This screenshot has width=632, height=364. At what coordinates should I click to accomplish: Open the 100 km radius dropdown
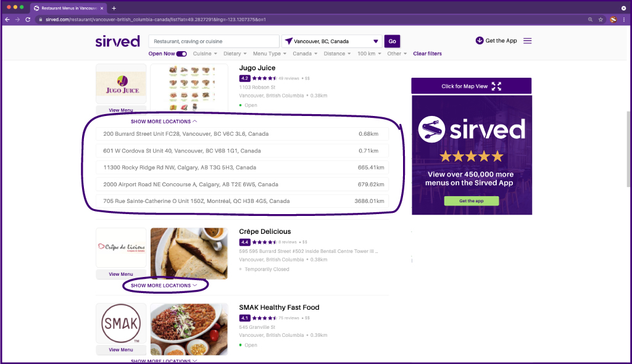pos(369,54)
